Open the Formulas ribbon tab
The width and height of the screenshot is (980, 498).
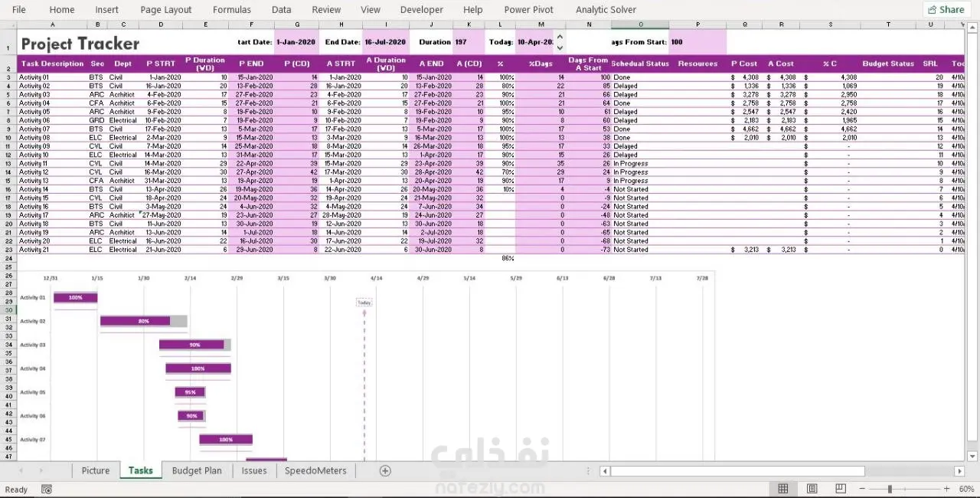pos(232,9)
